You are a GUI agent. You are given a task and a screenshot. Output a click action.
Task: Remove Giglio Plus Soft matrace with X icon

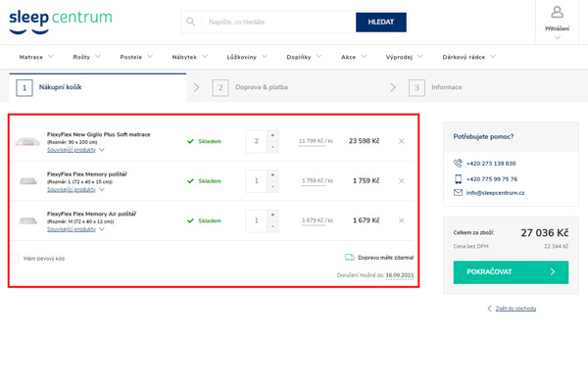coord(401,141)
